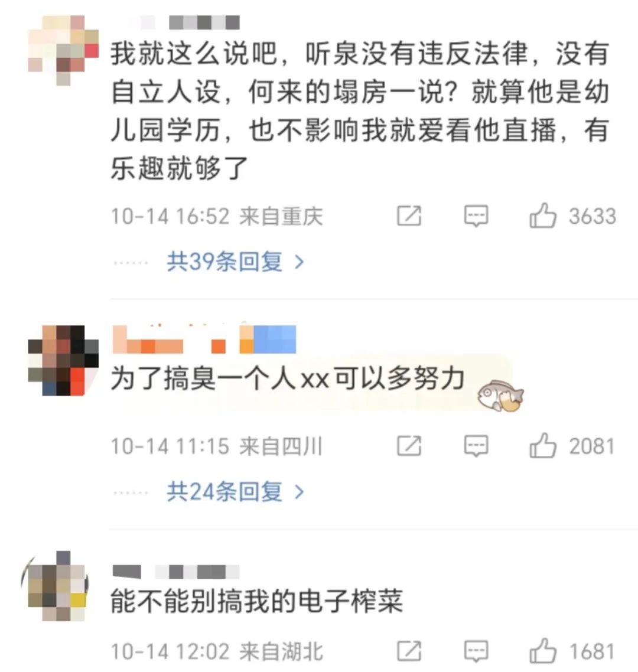638x672 pixels.
Task: Click the chevron after 共24条回复
Action: coord(300,492)
